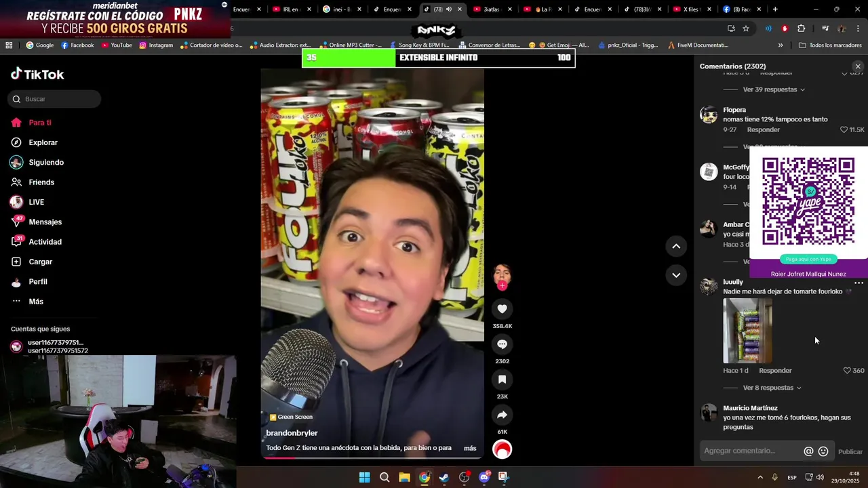Open Todos los marcadores folder
Image resolution: width=868 pixels, height=488 pixels.
point(830,45)
